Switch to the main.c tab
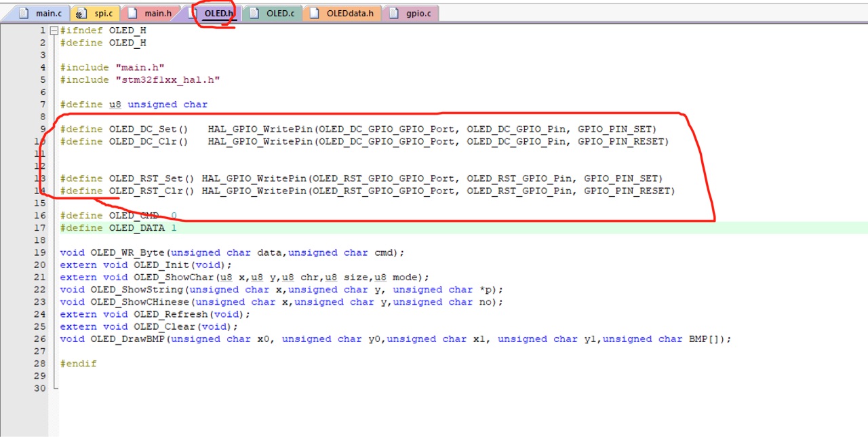 click(x=41, y=13)
